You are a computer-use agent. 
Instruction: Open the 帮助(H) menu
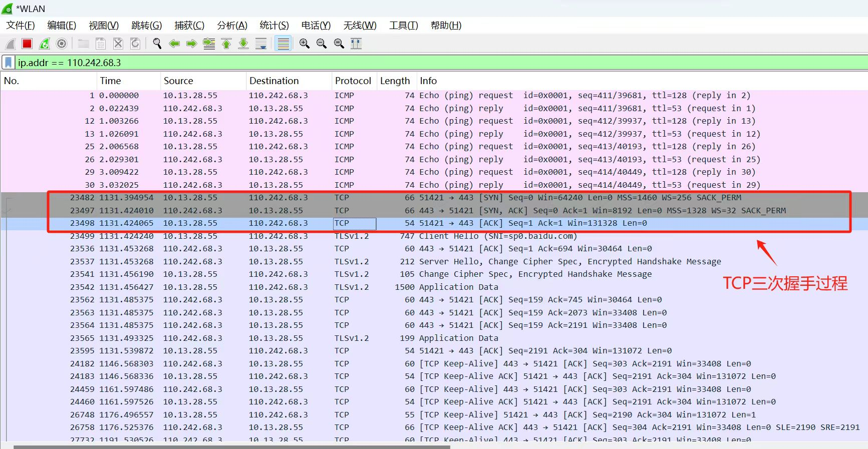(x=446, y=26)
